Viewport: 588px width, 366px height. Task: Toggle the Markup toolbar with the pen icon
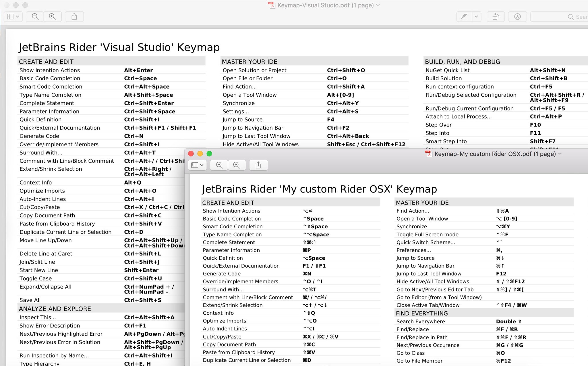517,16
